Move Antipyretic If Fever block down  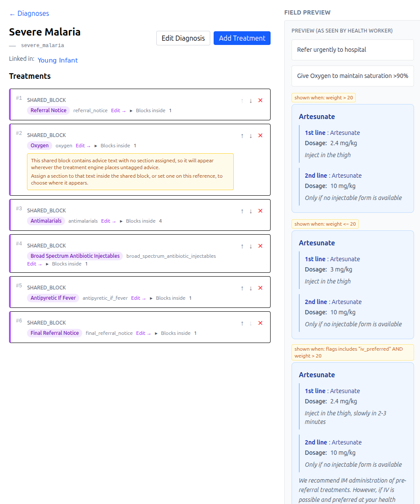(250, 288)
